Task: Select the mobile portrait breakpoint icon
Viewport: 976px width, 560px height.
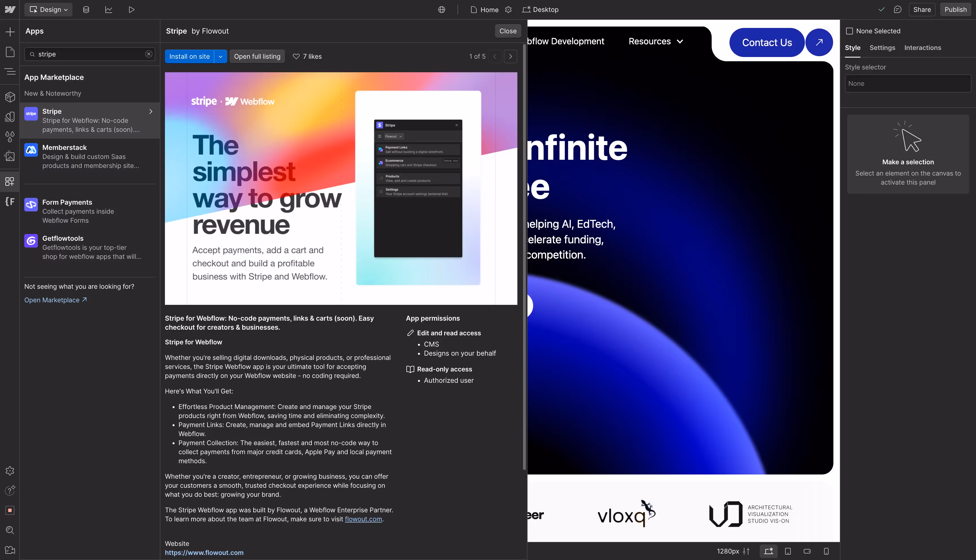Action: coord(826,551)
